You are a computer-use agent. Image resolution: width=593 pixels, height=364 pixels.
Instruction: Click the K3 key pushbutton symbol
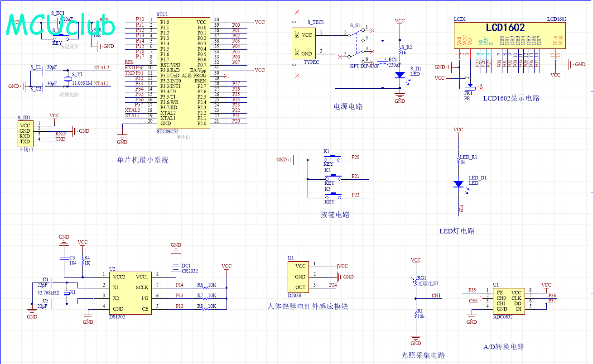(333, 197)
